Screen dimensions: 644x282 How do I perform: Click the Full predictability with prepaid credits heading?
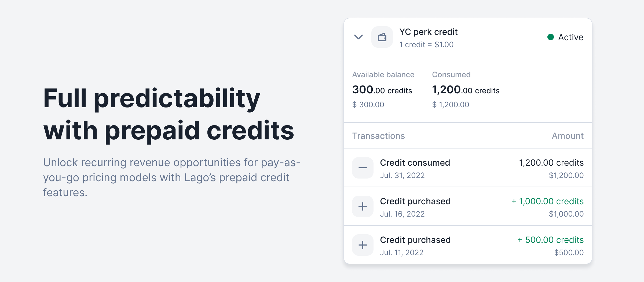pos(169,114)
